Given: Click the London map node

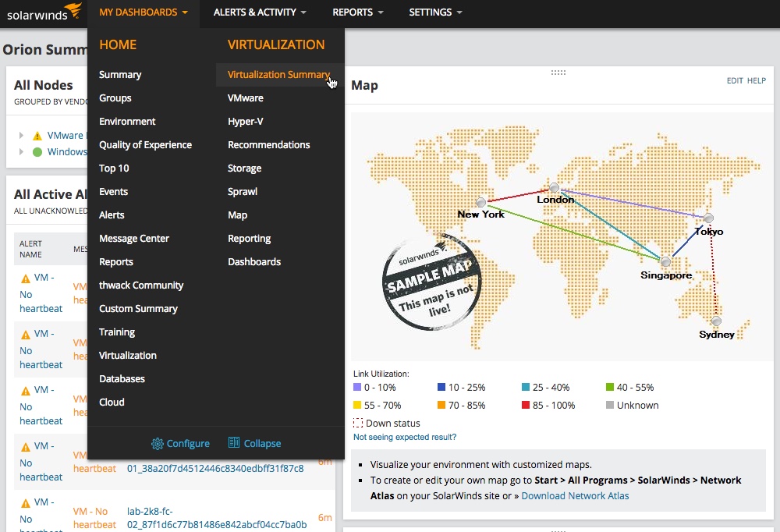Looking at the screenshot, I should 554,188.
